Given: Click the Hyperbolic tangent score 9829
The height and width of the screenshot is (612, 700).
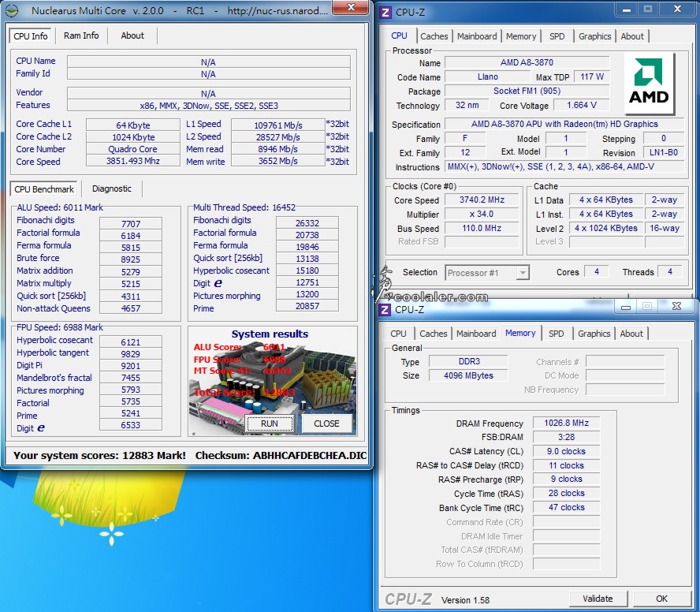Looking at the screenshot, I should [131, 354].
